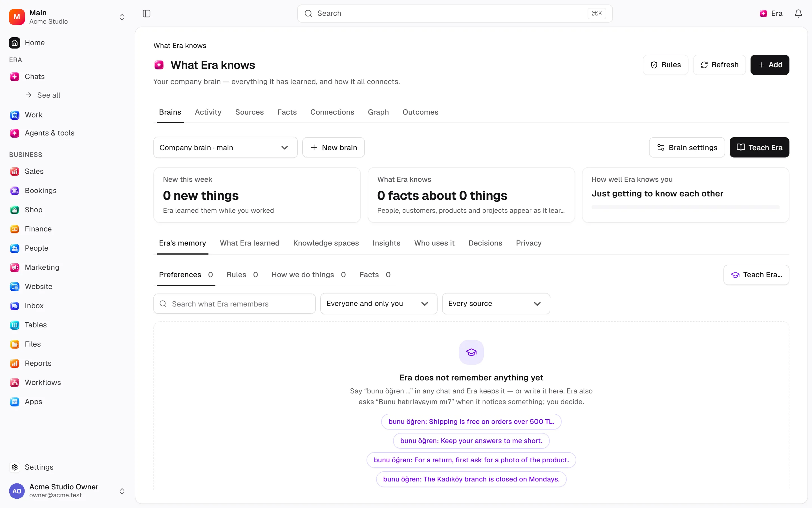This screenshot has height=508, width=812.
Task: Open the Company brain · main dropdown
Action: [225, 148]
